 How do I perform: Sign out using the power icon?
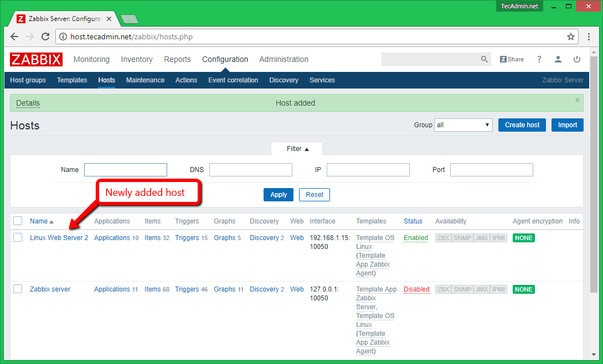click(x=577, y=59)
